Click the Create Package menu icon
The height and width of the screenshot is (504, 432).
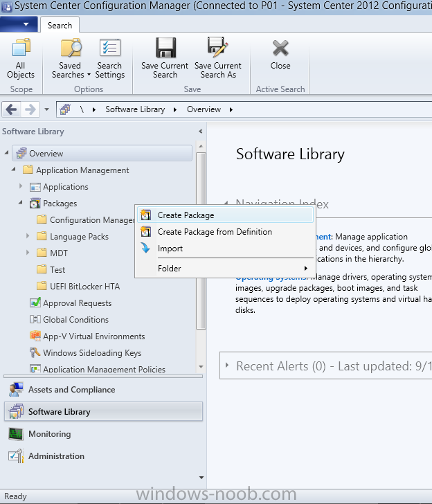(x=145, y=215)
